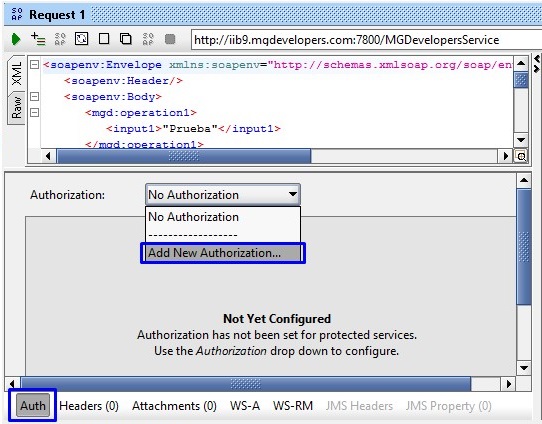Click the input1 "Prueba" value line
Screen dimensions: 542x424
pos(193,129)
